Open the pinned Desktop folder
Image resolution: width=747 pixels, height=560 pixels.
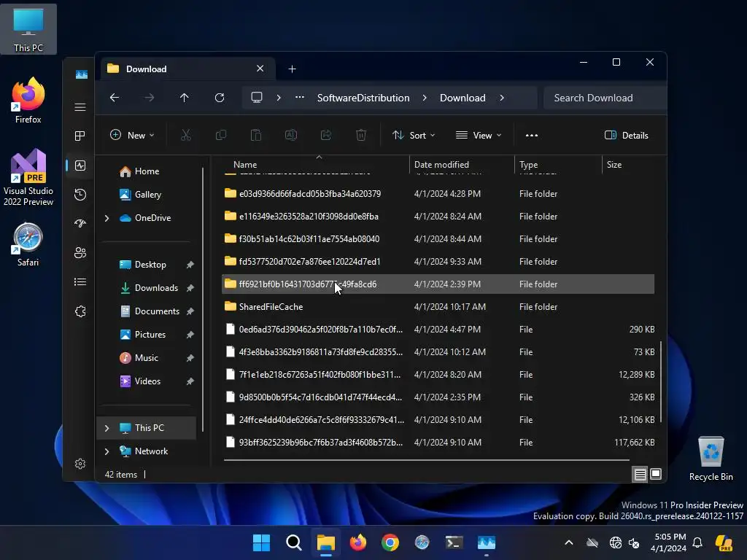point(150,265)
